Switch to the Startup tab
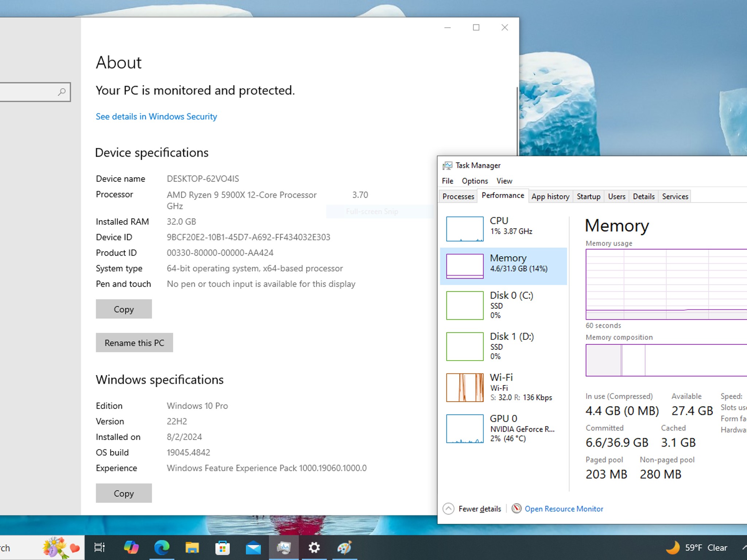747x560 pixels. click(588, 197)
